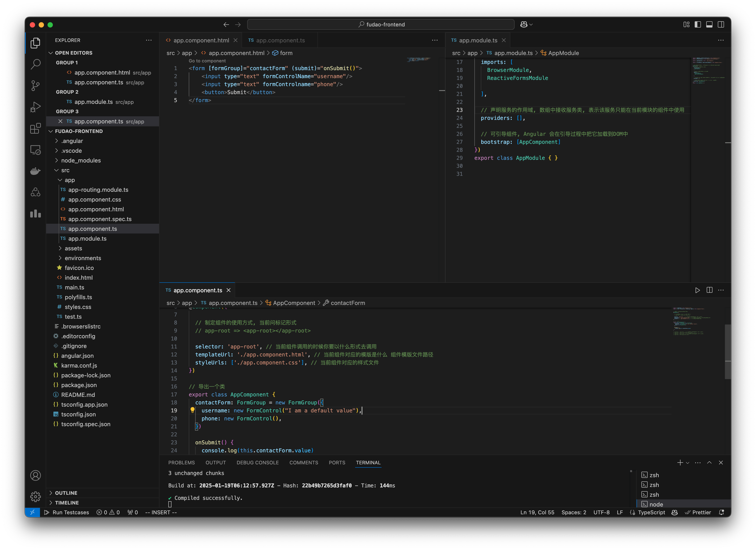Click the Prettier status bar item
Screen dimensions: 756x550
tap(698, 512)
